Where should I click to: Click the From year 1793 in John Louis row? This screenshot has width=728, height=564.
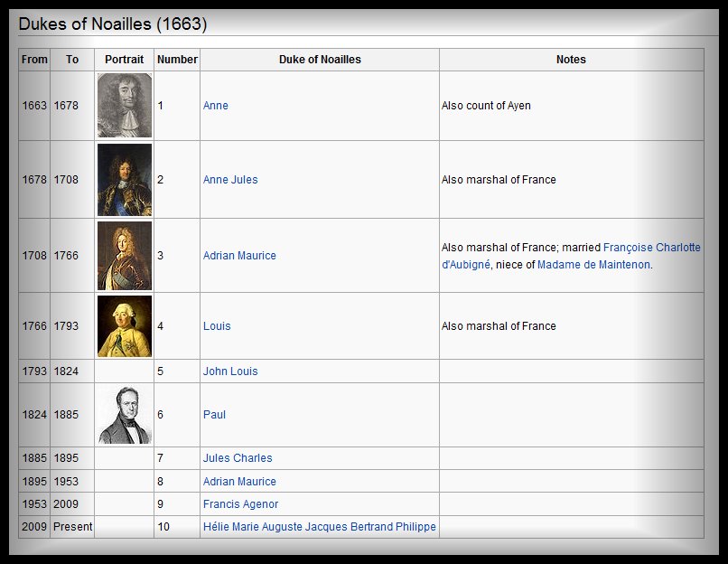pyautogui.click(x=34, y=371)
